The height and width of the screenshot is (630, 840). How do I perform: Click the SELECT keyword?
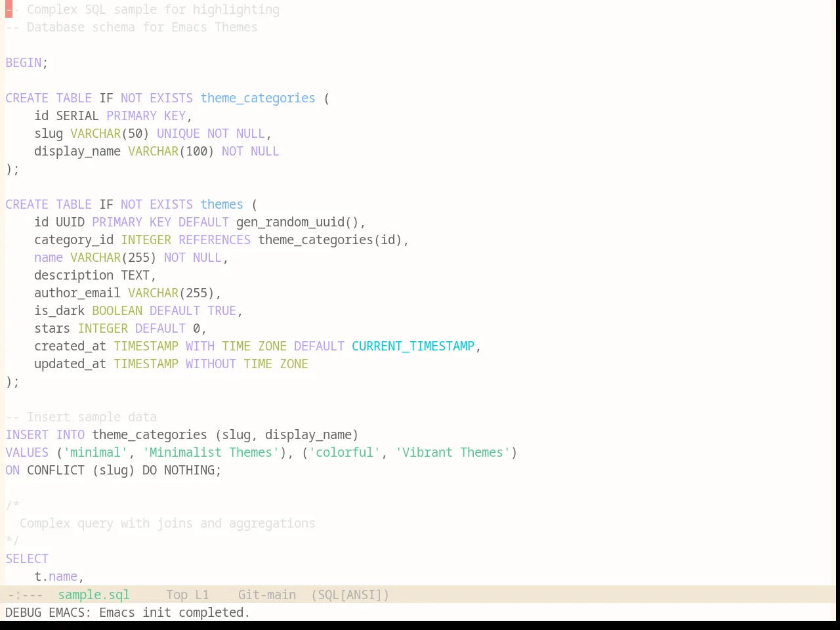pos(27,558)
